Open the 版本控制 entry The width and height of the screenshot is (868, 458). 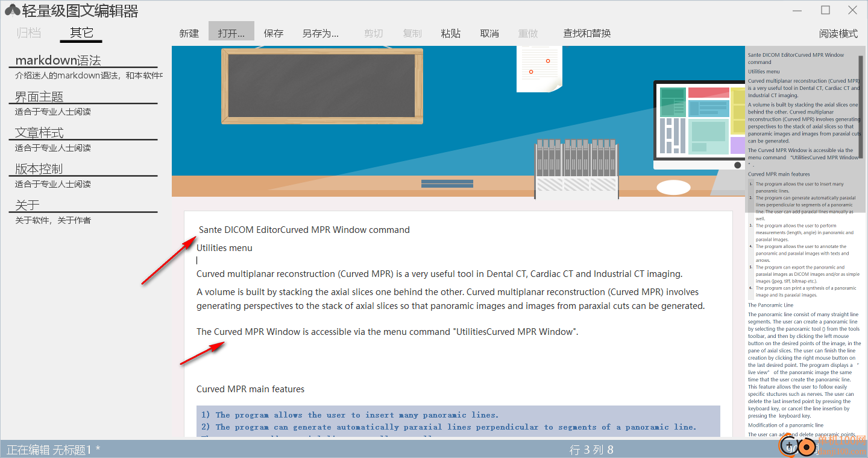[39, 169]
